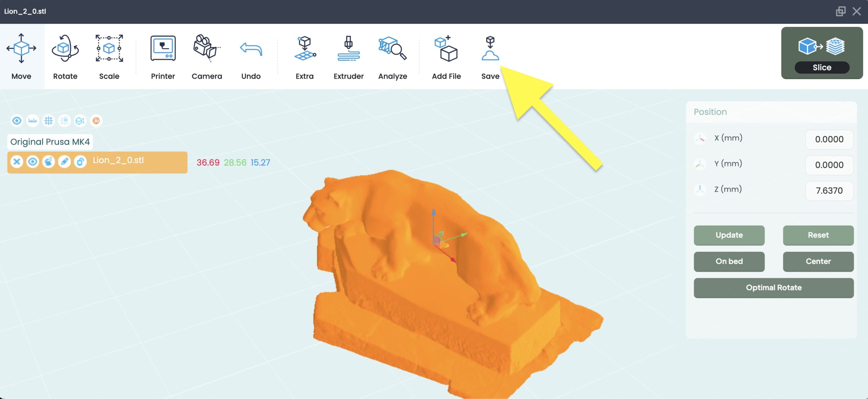Select the Move tool
Viewport: 868px width, 399px height.
coord(21,56)
